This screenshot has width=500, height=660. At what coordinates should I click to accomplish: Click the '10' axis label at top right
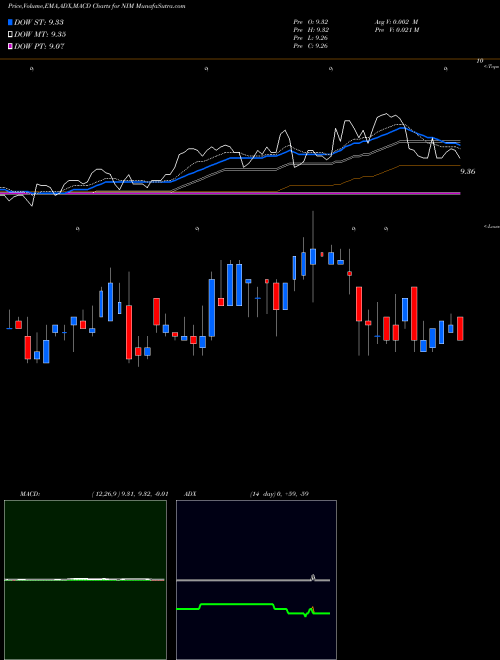(x=480, y=61)
